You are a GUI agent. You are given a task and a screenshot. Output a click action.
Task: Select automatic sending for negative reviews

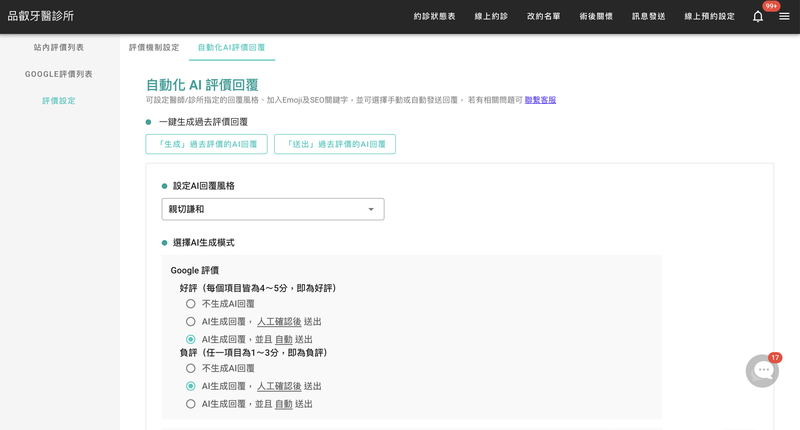coord(191,404)
